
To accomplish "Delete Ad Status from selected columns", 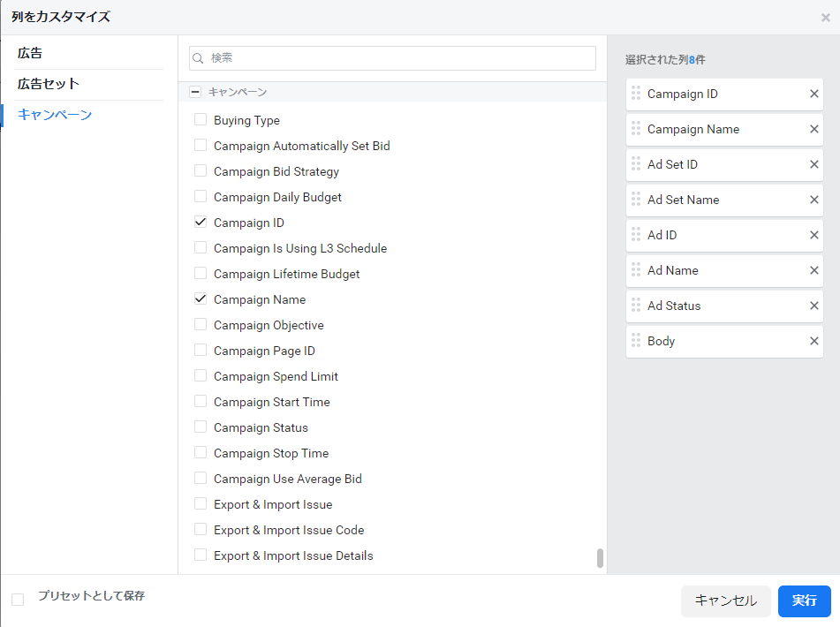I will pyautogui.click(x=814, y=306).
